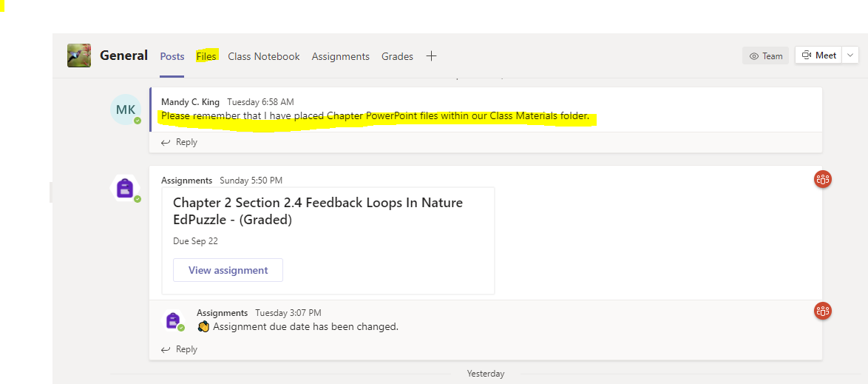This screenshot has height=384, width=868.
Task: Click the Class Materials folder message text
Action: click(376, 116)
